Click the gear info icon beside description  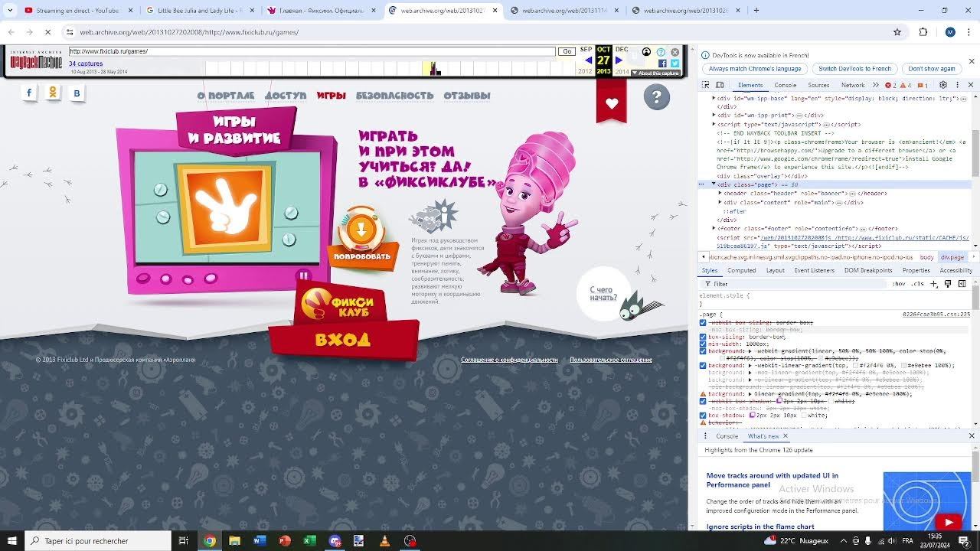click(x=434, y=217)
